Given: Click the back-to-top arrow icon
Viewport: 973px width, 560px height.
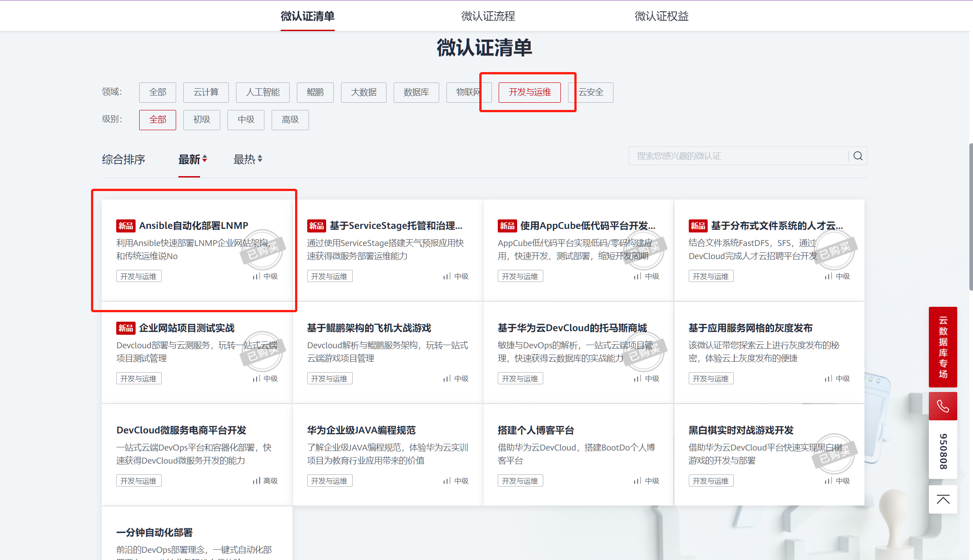Looking at the screenshot, I should [943, 499].
